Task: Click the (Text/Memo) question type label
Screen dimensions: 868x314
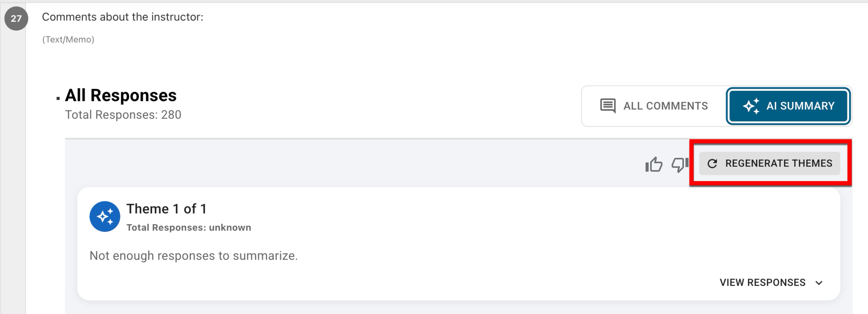Action: [68, 40]
